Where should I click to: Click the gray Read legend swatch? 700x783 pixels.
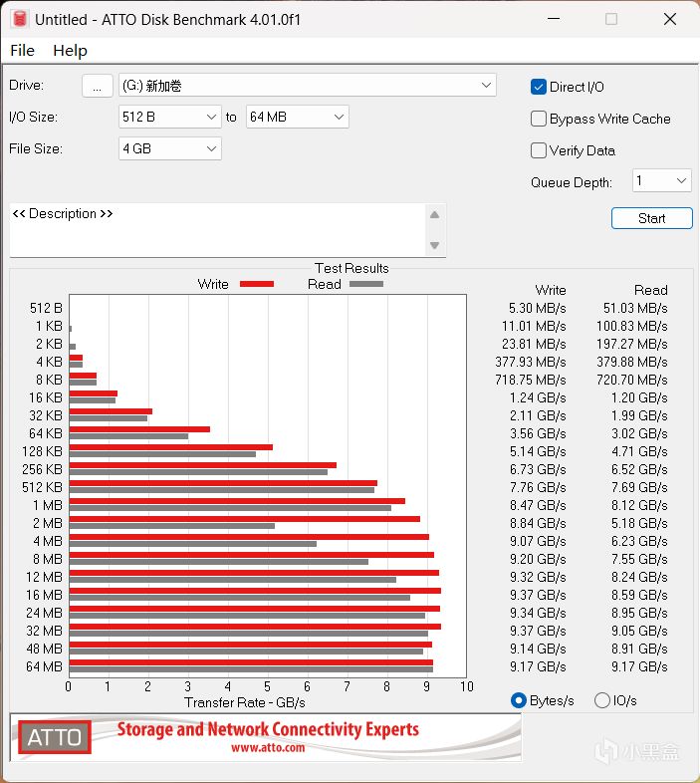click(366, 284)
